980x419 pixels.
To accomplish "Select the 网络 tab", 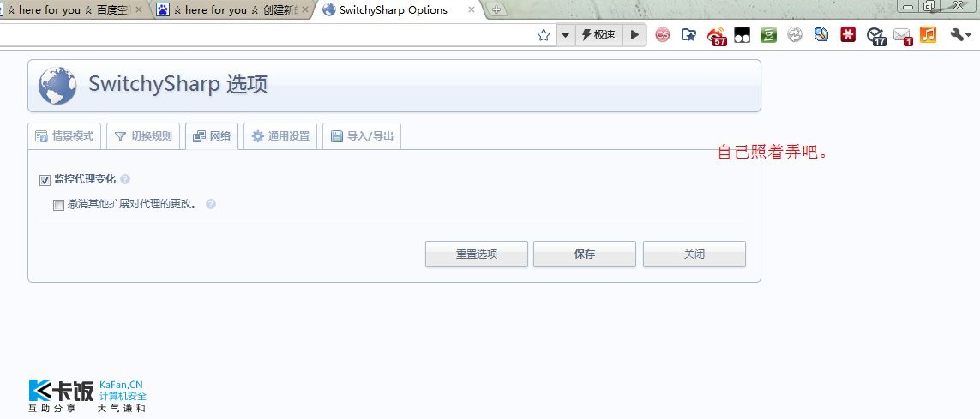I will pyautogui.click(x=212, y=136).
